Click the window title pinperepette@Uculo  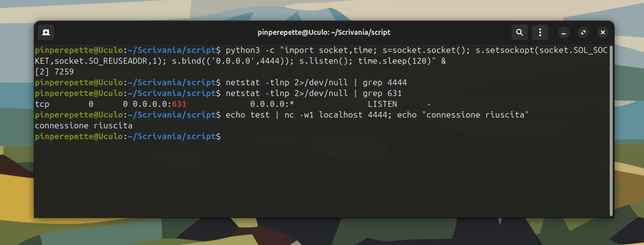[x=324, y=32]
